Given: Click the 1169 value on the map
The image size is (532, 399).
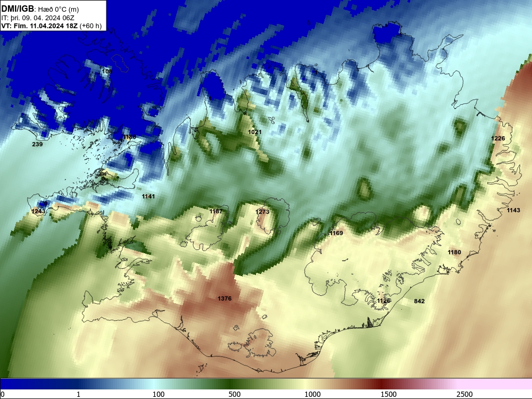Looking at the screenshot, I should tap(336, 233).
